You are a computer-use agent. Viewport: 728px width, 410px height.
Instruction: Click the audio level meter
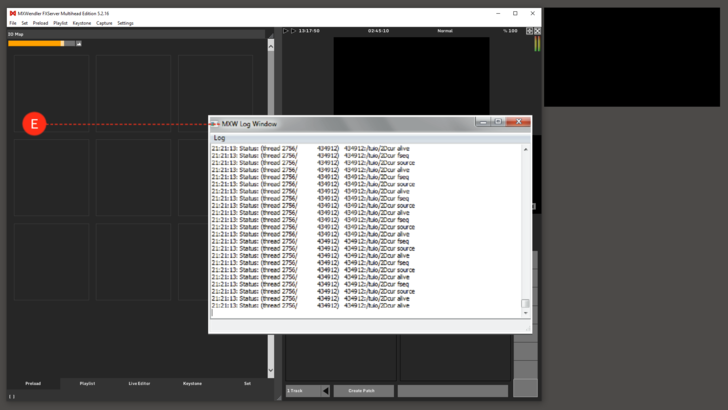[537, 44]
